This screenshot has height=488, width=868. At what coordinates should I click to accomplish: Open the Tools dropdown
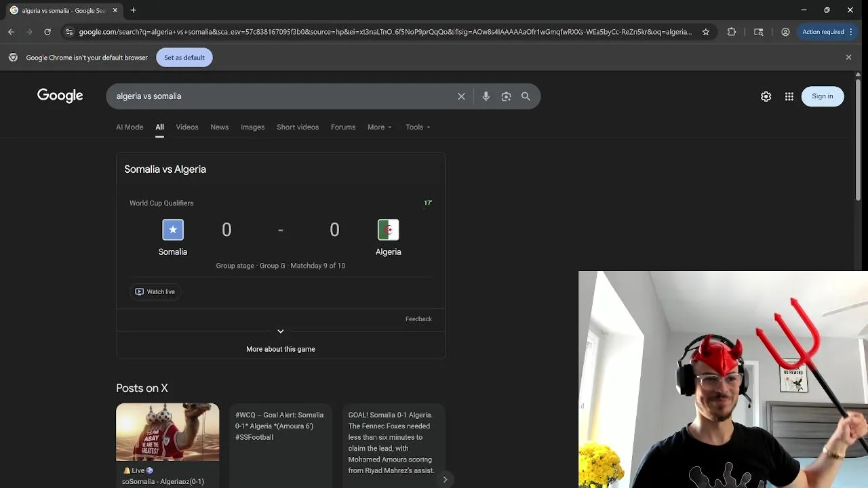418,127
